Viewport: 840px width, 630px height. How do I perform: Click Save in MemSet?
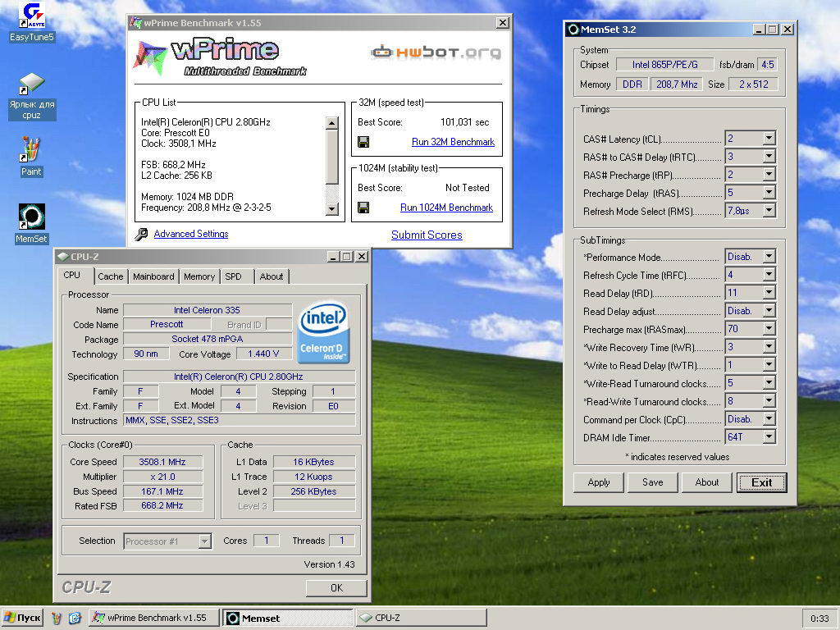point(652,482)
